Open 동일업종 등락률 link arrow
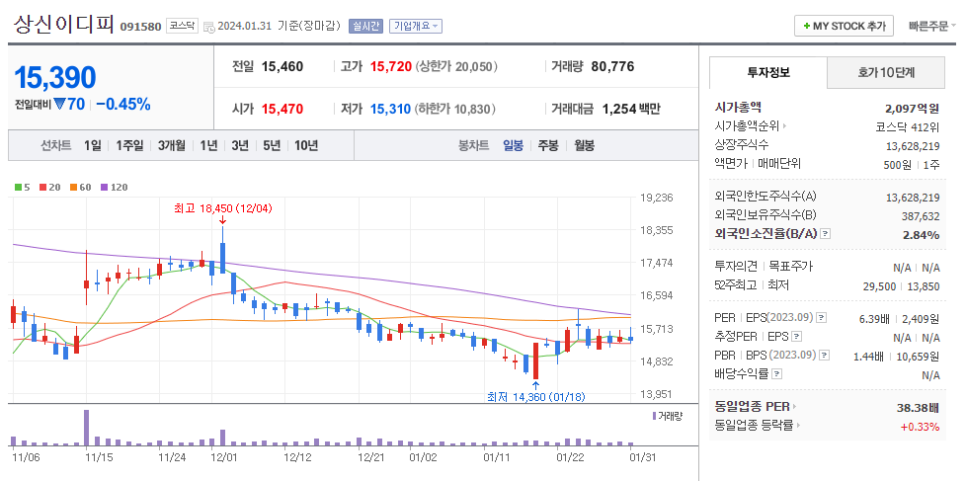Viewport: 966px width, 481px height. (799, 425)
